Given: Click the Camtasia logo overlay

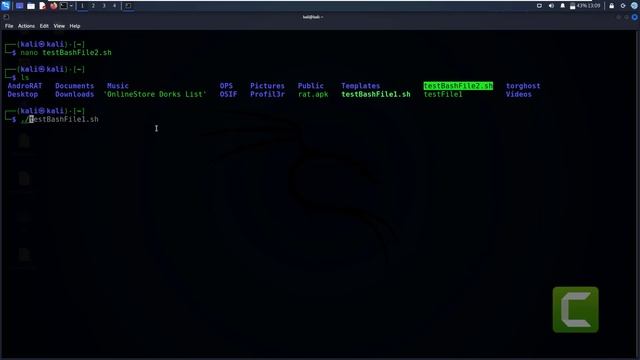Looking at the screenshot, I should click(x=576, y=309).
